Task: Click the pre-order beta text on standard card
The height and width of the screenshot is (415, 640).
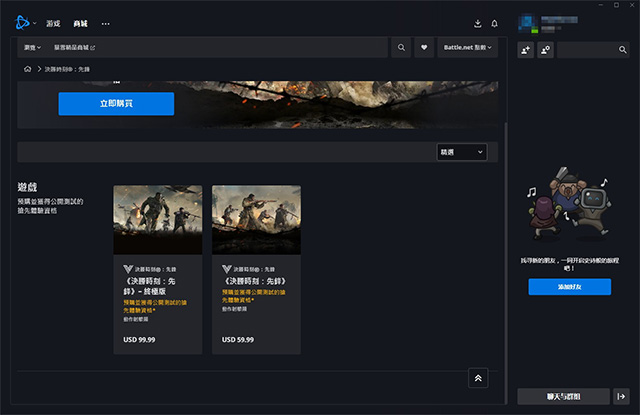Action: (x=253, y=296)
